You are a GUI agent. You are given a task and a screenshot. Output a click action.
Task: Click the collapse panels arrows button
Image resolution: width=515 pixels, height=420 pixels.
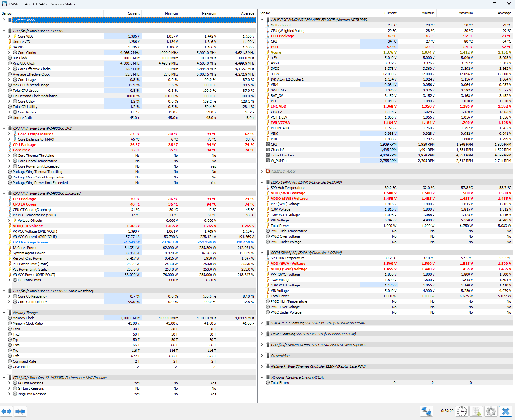[20, 411]
